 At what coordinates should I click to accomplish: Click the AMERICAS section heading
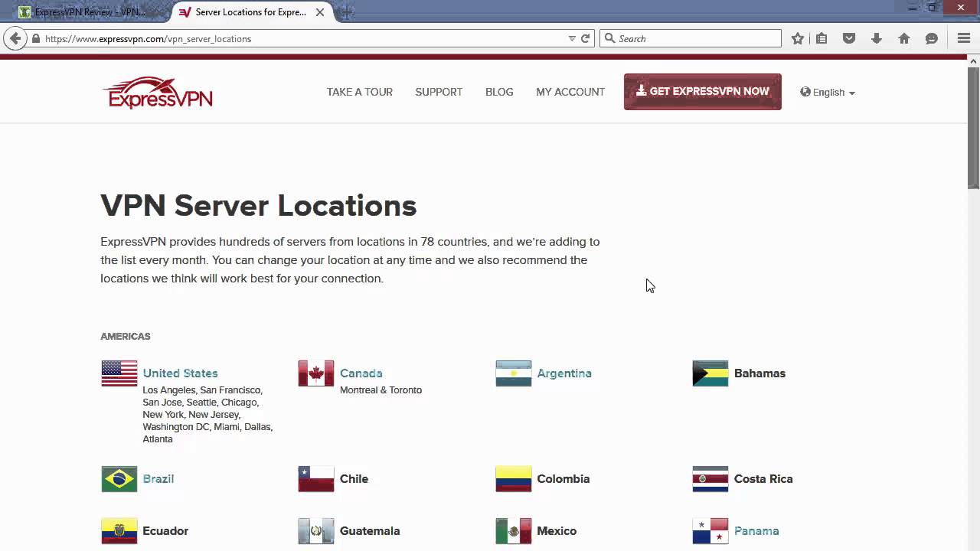[126, 337]
